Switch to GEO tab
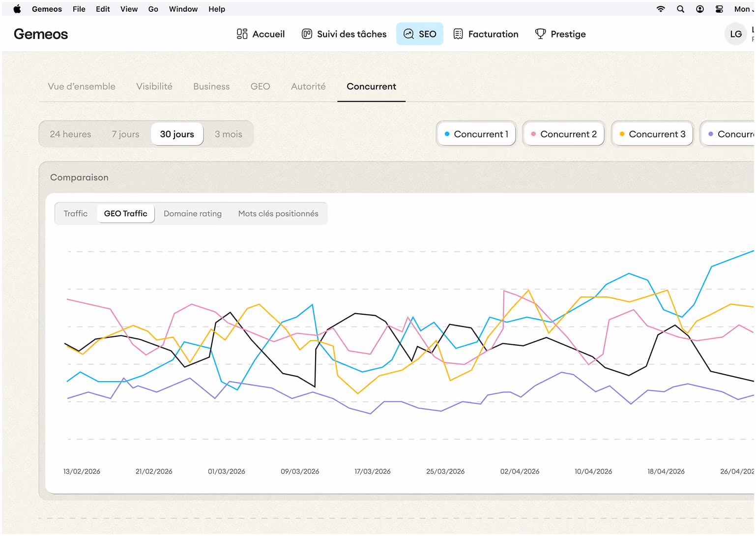The width and height of the screenshot is (756, 536). pos(260,86)
